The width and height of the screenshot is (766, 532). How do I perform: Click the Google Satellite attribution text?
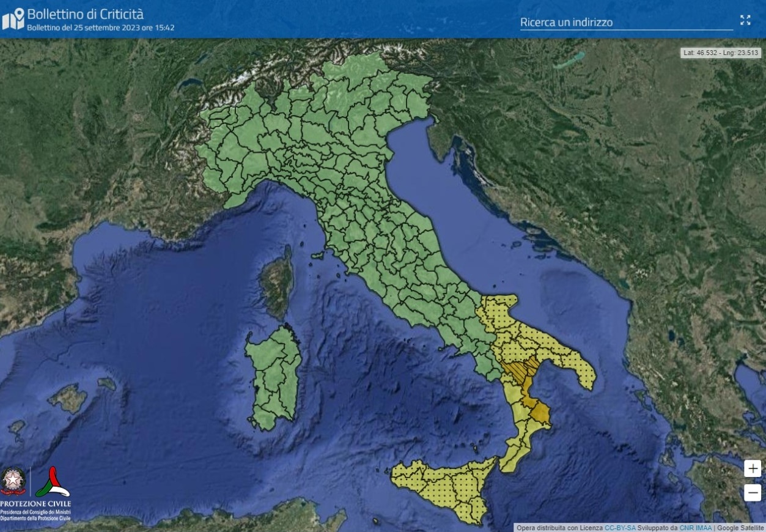[x=741, y=527]
